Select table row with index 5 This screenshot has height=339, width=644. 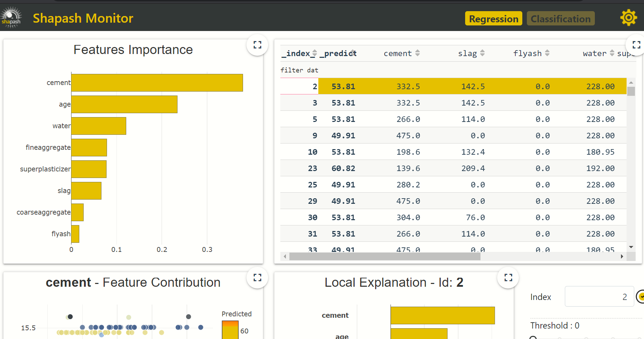click(x=453, y=119)
